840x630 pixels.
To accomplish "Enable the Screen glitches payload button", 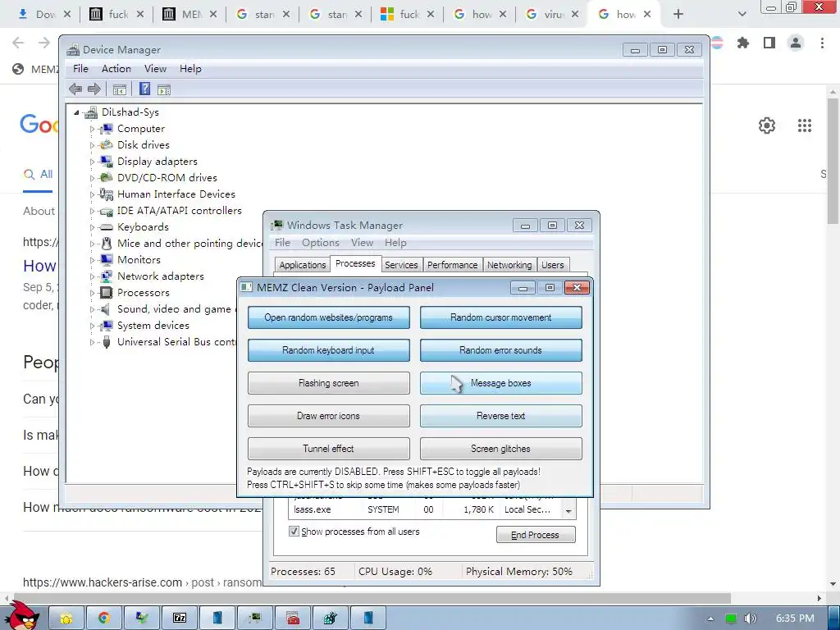I will tap(501, 449).
